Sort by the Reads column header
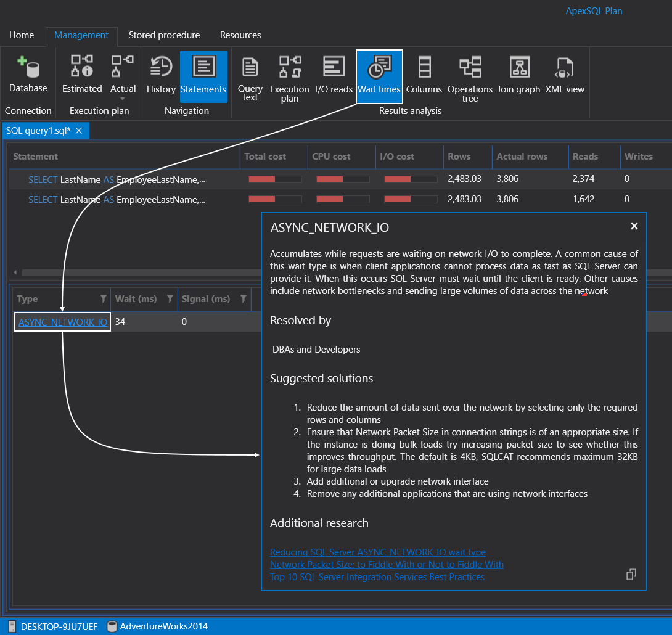 (x=594, y=157)
